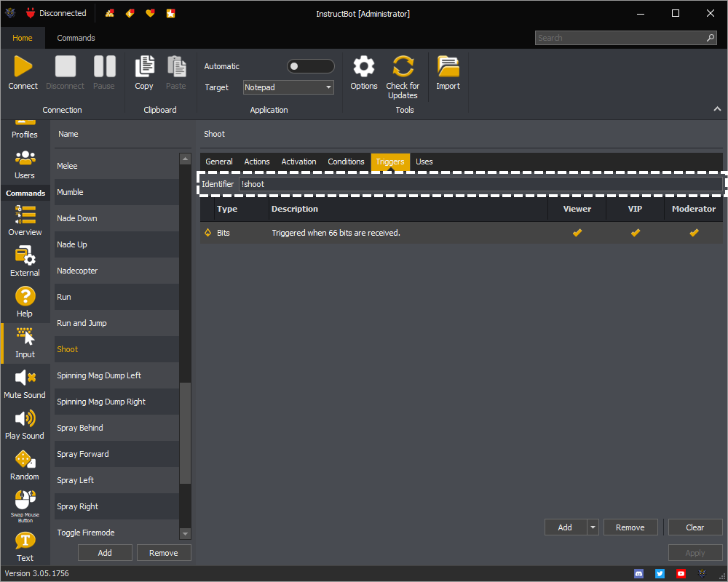
Task: Click the Disconnect stop icon
Action: pyautogui.click(x=65, y=66)
